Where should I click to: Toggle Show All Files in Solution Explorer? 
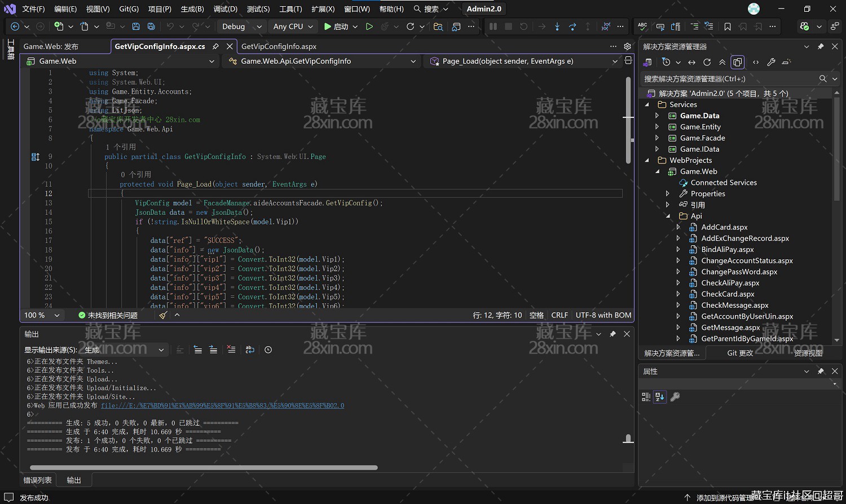coord(737,62)
